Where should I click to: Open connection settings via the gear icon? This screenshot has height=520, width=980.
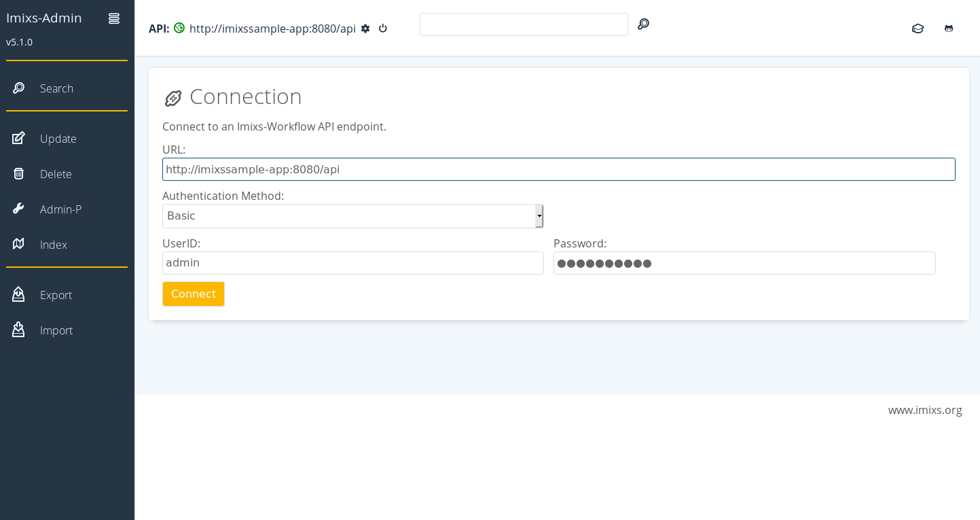pos(365,29)
